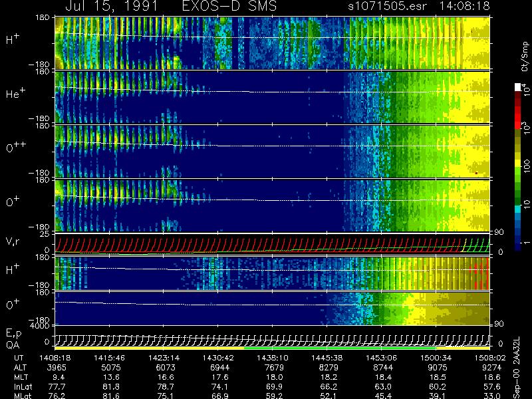Click the 'MLT' row header
532x399 pixels.
(21, 377)
